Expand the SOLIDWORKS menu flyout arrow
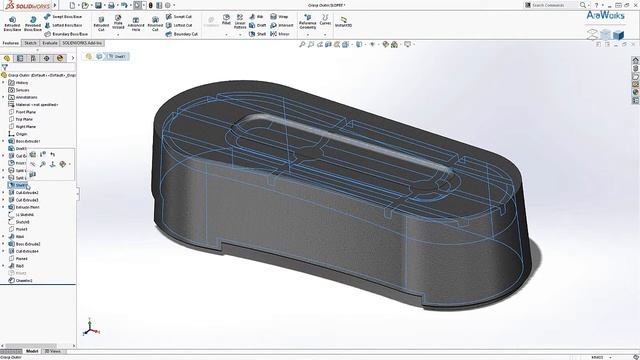Viewport: 640px width, 360px height. pos(55,5)
